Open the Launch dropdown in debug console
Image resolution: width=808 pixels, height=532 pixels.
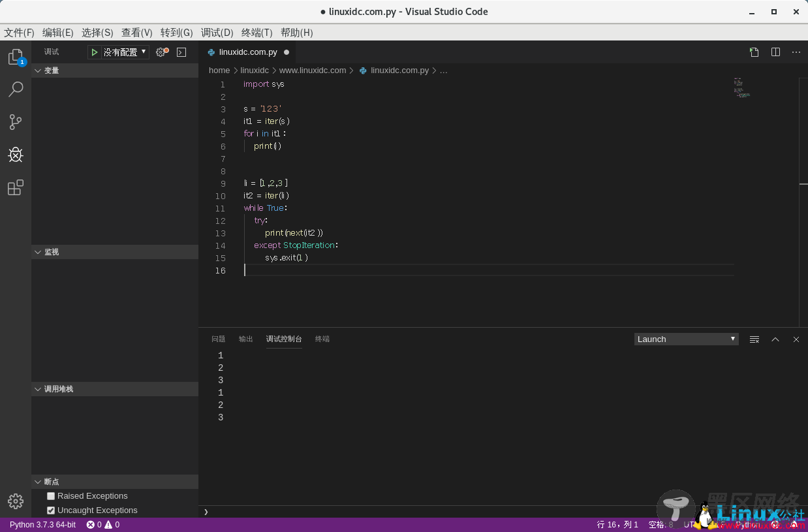[686, 339]
